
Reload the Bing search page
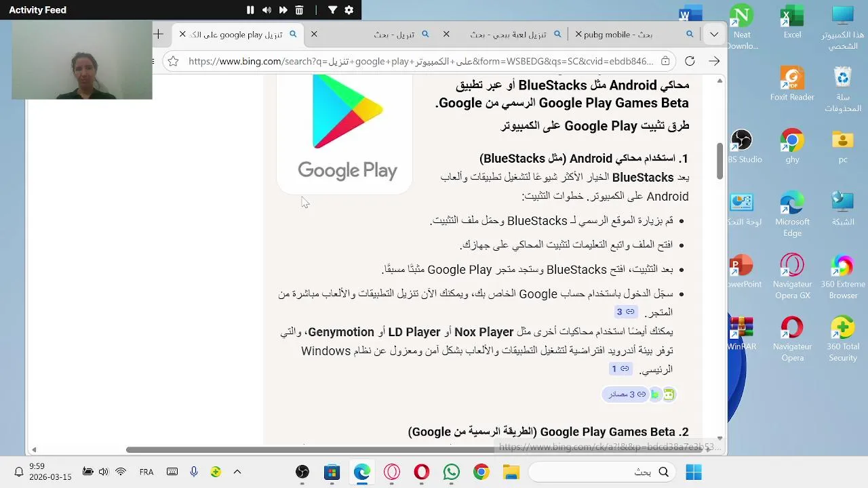(690, 61)
